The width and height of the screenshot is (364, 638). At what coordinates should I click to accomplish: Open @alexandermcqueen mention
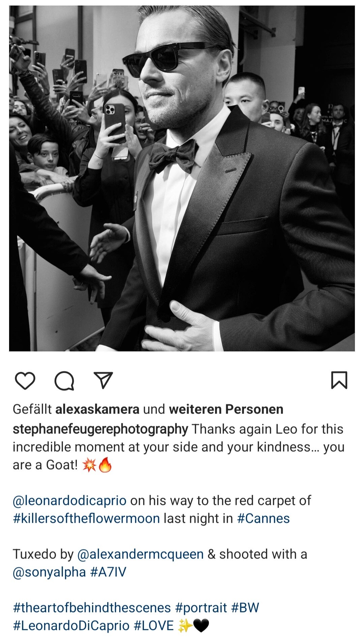click(x=141, y=554)
